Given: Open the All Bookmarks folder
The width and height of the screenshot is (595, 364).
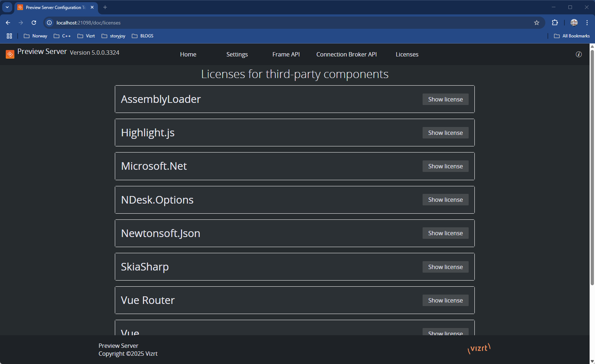Looking at the screenshot, I should [x=572, y=36].
